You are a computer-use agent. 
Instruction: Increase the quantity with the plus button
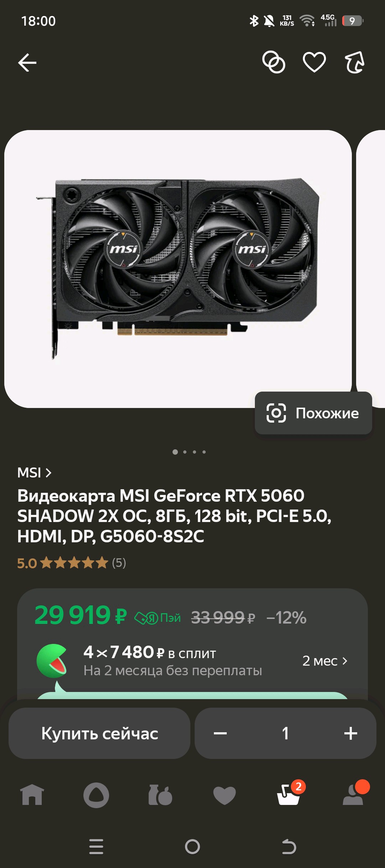click(351, 733)
